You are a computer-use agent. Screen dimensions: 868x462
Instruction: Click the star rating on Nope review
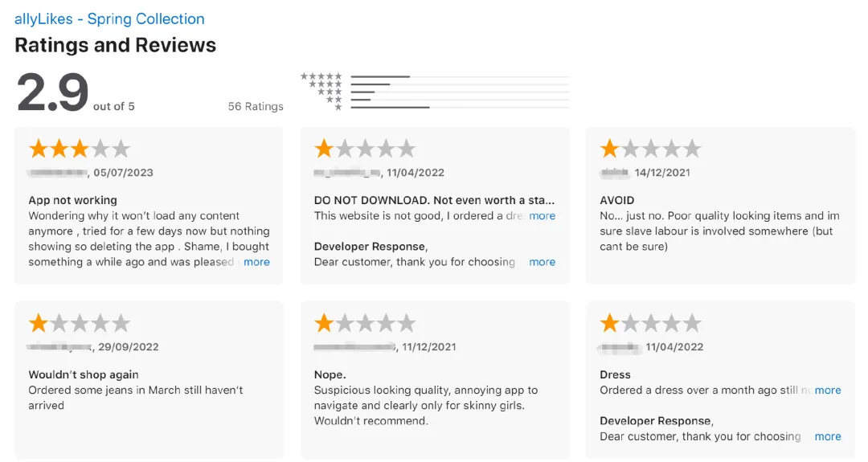point(365,323)
